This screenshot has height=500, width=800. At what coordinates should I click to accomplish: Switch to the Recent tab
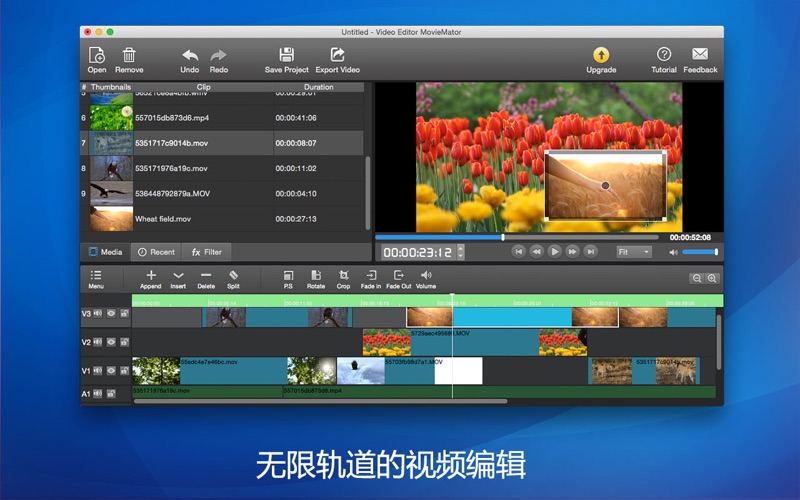(x=156, y=252)
